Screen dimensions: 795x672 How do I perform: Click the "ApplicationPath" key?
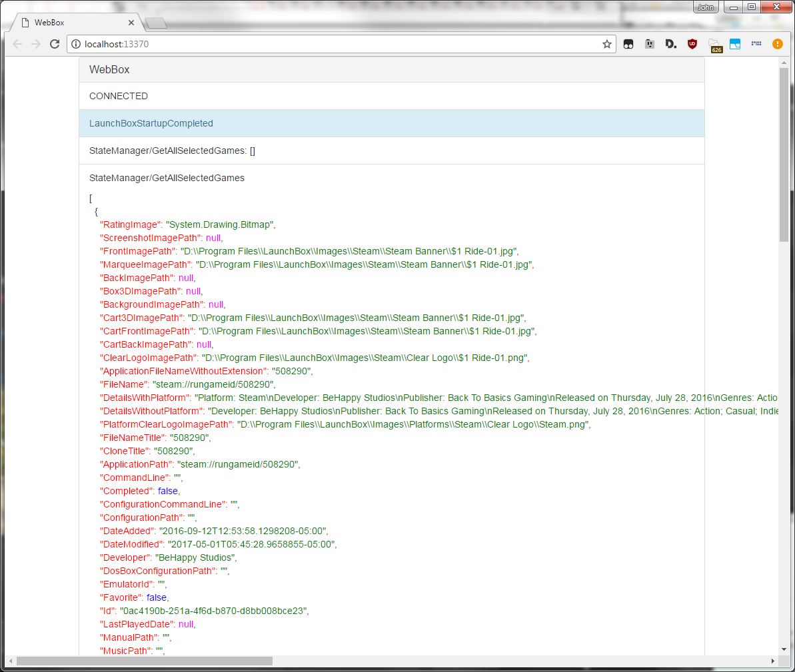coord(136,464)
